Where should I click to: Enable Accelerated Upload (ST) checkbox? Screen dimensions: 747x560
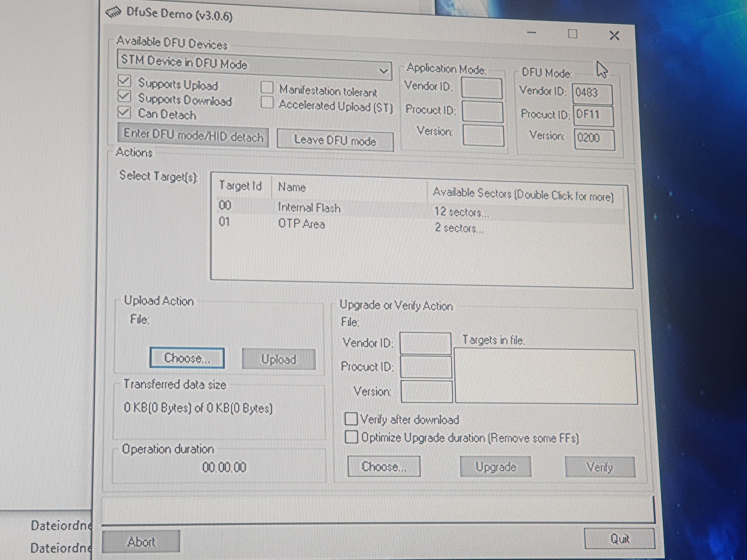pyautogui.click(x=267, y=102)
